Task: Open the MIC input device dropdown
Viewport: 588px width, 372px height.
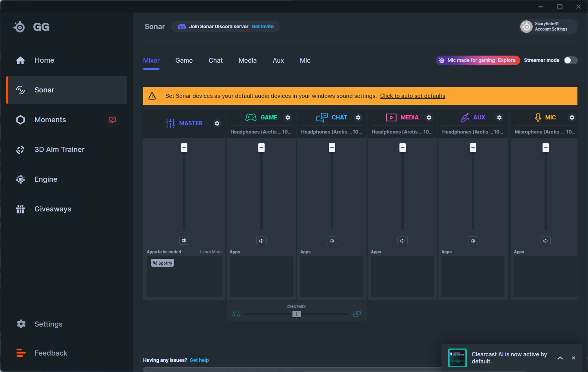Action: tap(545, 132)
